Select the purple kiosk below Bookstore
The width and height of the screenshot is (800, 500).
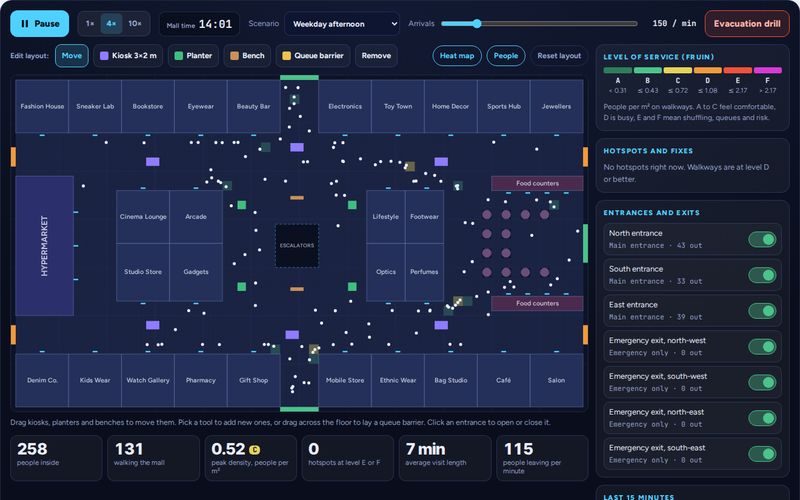[x=153, y=162]
